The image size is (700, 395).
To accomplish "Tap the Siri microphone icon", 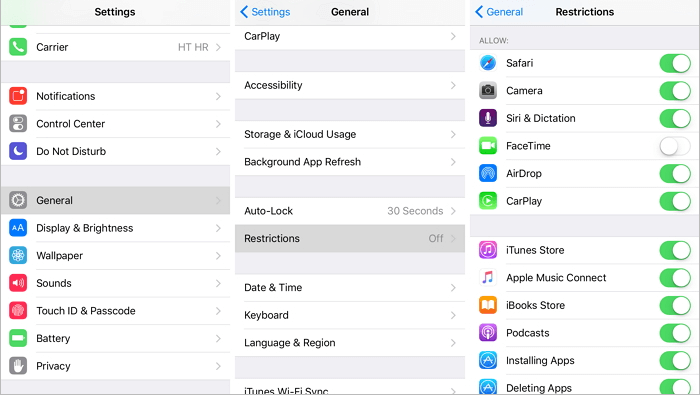I will point(488,118).
